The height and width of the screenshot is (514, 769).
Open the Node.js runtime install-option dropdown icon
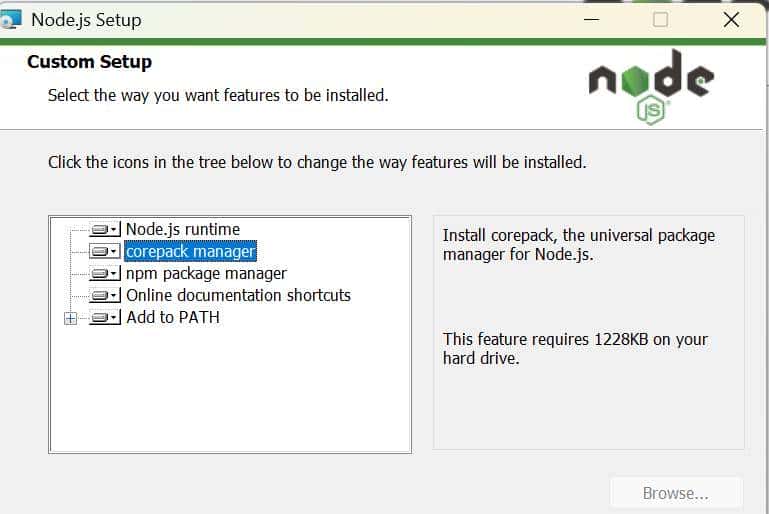pos(104,229)
